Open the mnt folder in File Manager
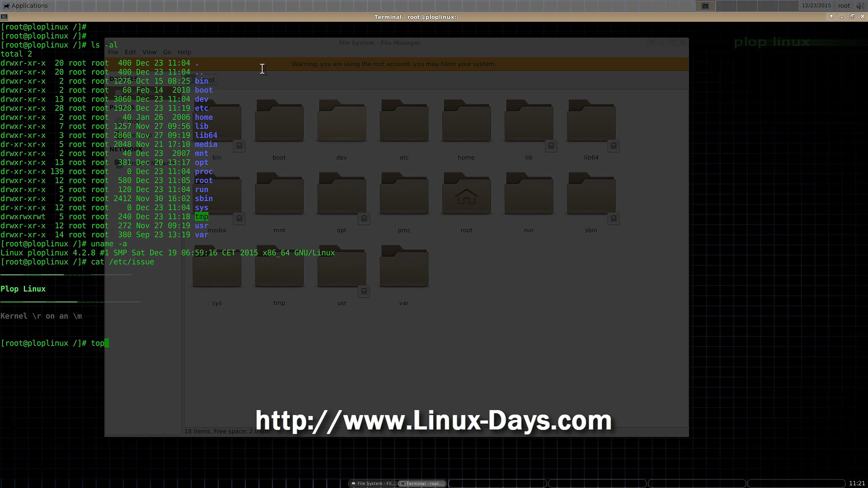This screenshot has width=868, height=488. [279, 194]
